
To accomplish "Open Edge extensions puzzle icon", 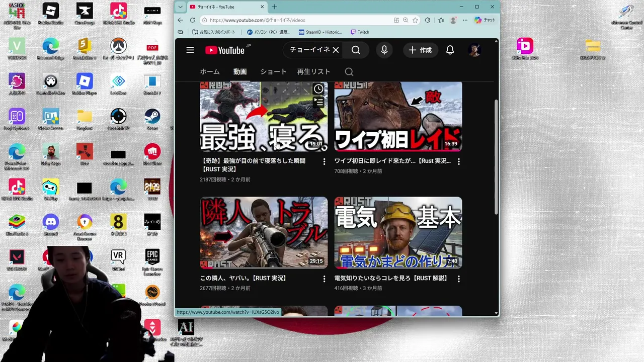I will point(428,20).
